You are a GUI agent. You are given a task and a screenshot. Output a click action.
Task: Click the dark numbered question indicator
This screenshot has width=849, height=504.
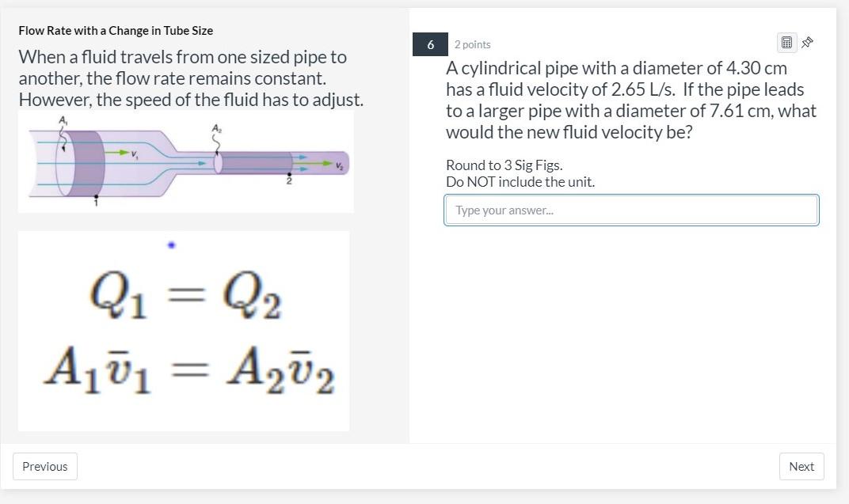pyautogui.click(x=430, y=44)
